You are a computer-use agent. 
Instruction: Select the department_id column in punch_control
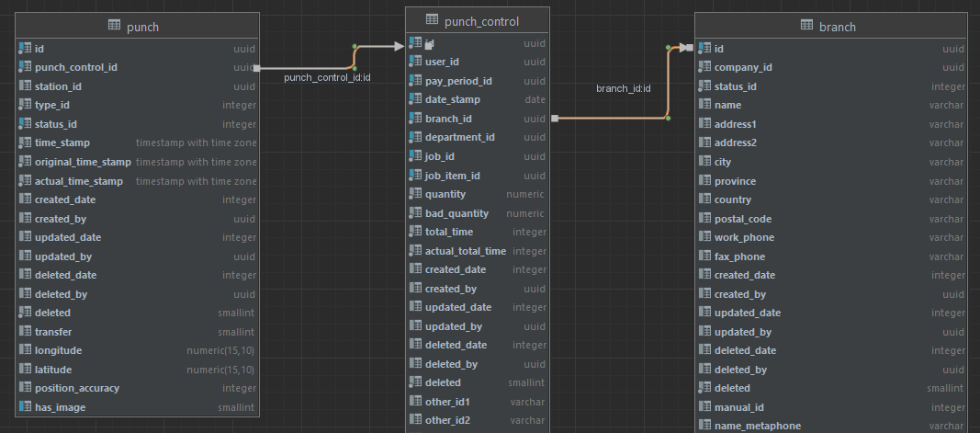coord(459,137)
